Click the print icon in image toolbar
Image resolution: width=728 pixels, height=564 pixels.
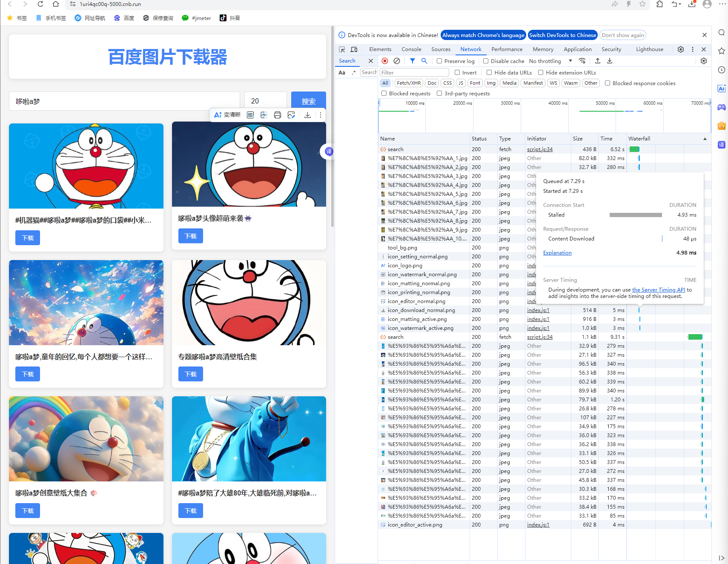coord(278,115)
